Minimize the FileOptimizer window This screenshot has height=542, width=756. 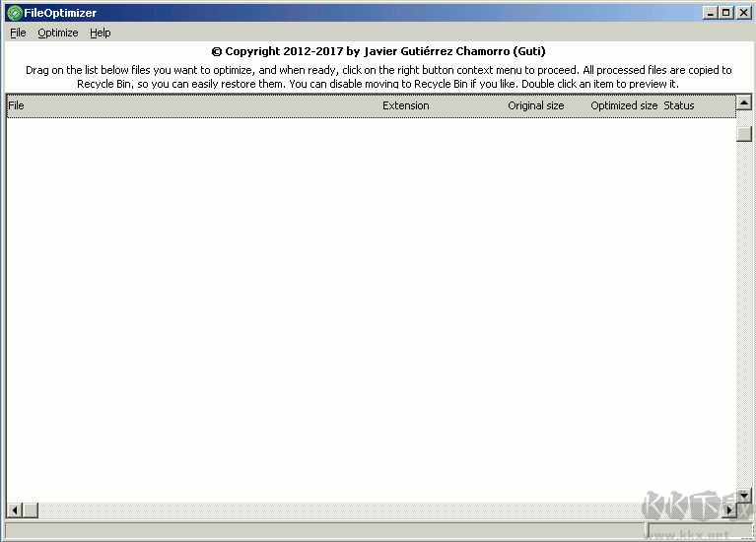[x=711, y=13]
